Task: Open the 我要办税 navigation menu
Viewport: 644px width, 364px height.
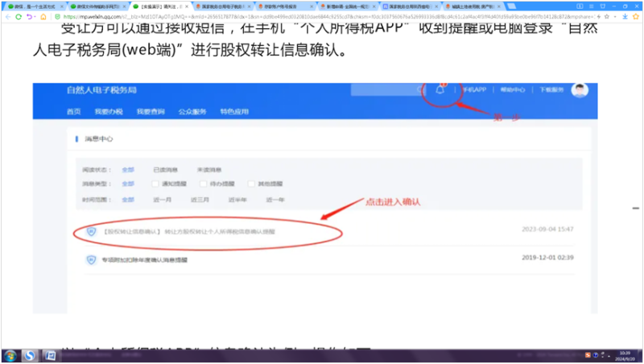Action: (x=107, y=111)
